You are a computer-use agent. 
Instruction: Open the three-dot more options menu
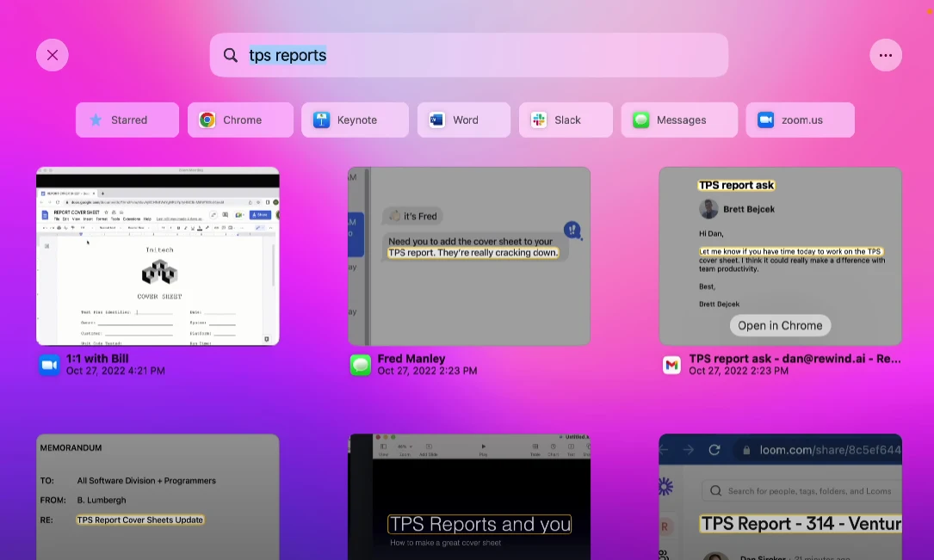[886, 55]
